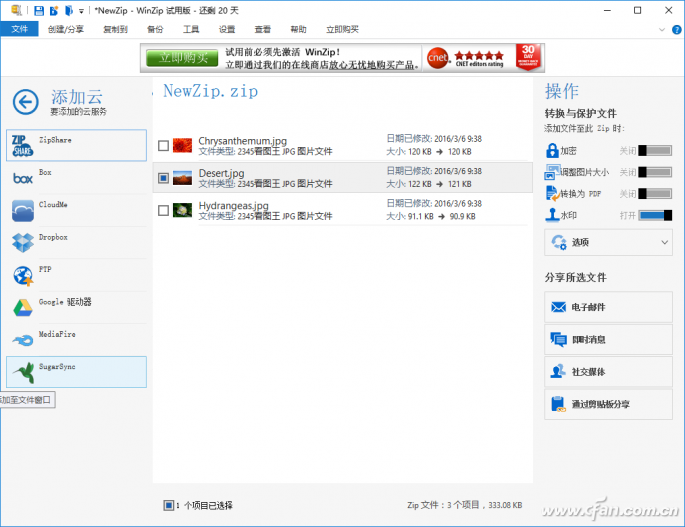
Task: Click the Google 驱动器 label
Action: click(65, 302)
